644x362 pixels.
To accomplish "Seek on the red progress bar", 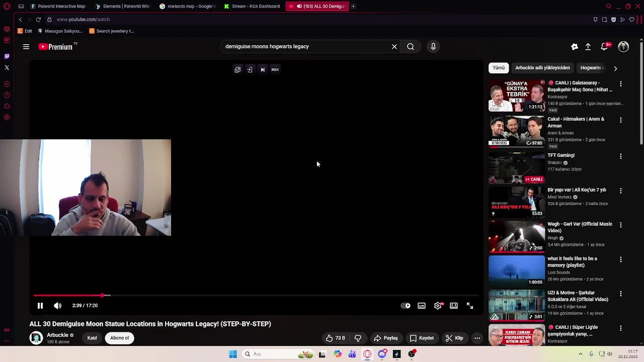I will 68,296.
